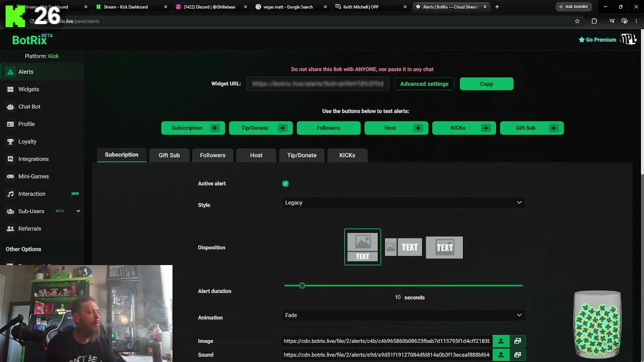Switch to the KICKs alert tab
Viewport: 644px width, 362px height.
coord(347,155)
